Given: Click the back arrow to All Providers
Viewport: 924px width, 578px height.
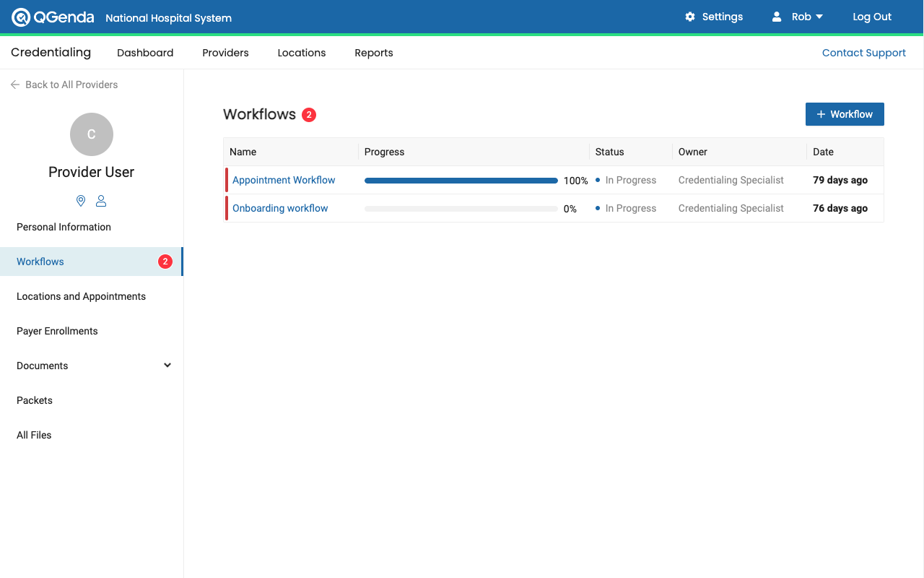Looking at the screenshot, I should [x=15, y=85].
